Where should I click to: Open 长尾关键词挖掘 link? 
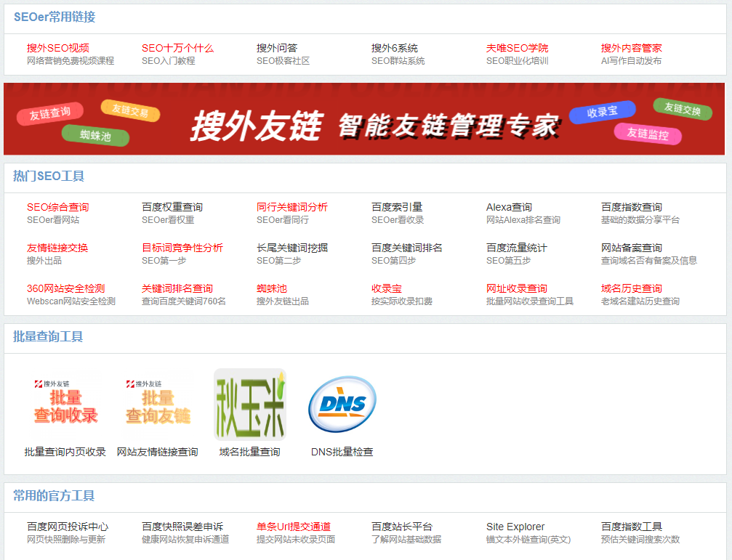point(292,248)
